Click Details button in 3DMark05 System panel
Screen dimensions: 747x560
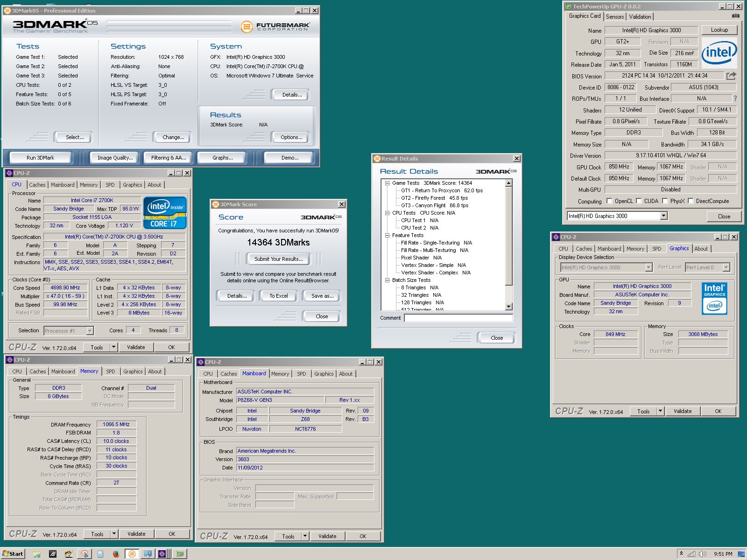(292, 95)
